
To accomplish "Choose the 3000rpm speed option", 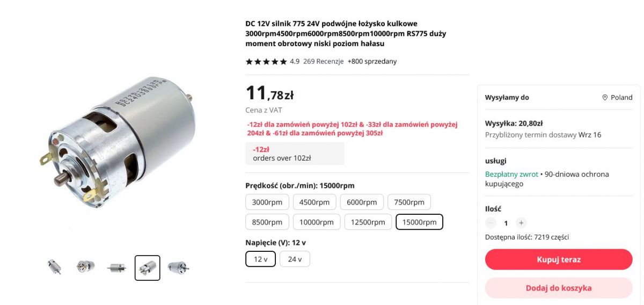I will click(x=267, y=202).
